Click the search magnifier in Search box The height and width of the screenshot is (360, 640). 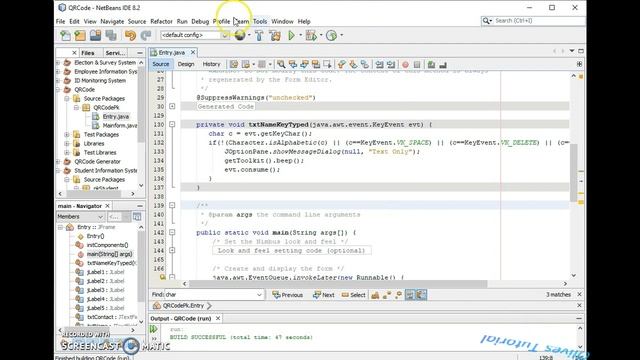(486, 21)
